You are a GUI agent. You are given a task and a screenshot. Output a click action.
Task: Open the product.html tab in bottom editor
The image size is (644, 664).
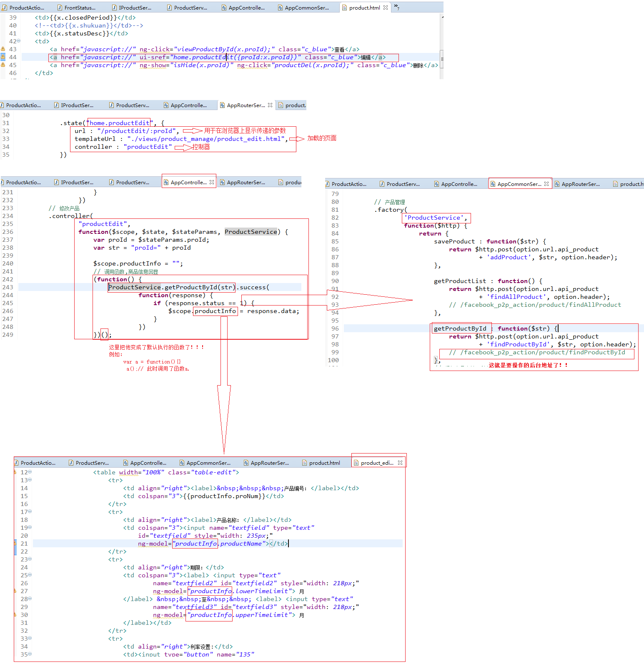coord(324,463)
